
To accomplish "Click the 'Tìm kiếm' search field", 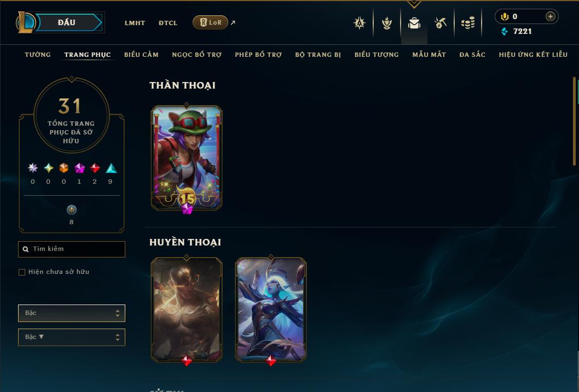I will [72, 249].
